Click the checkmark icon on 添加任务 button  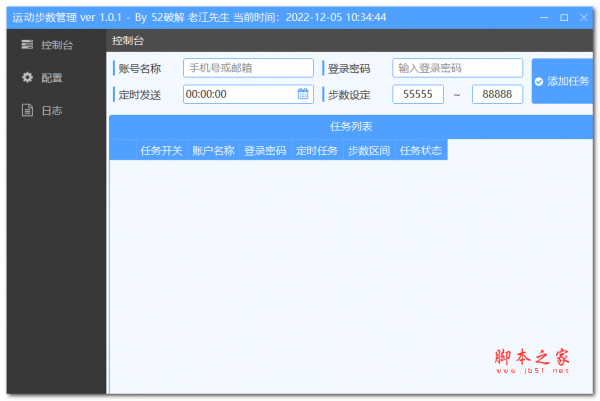[x=539, y=82]
